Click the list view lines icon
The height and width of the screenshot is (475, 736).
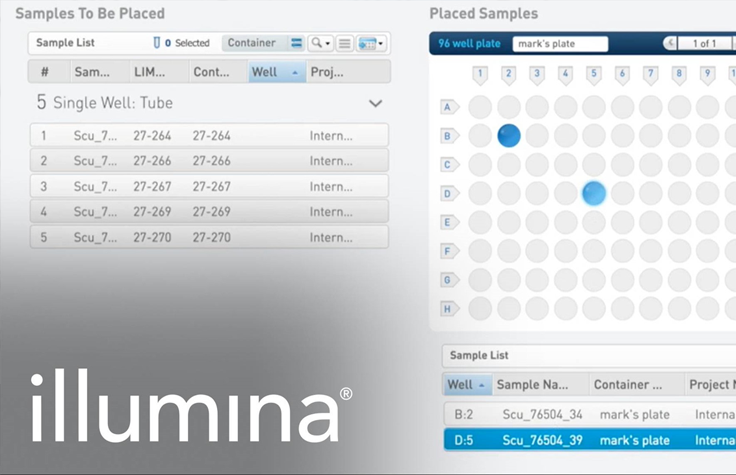344,43
